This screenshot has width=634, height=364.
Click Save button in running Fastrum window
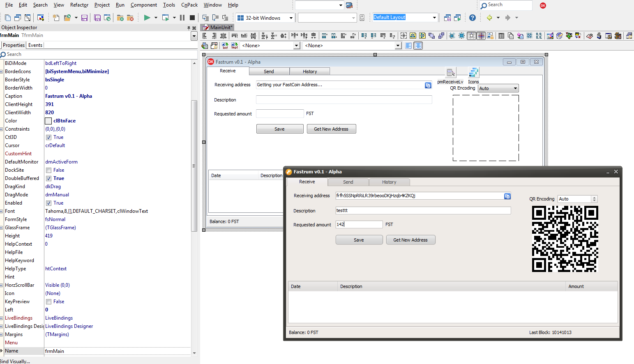(x=359, y=240)
